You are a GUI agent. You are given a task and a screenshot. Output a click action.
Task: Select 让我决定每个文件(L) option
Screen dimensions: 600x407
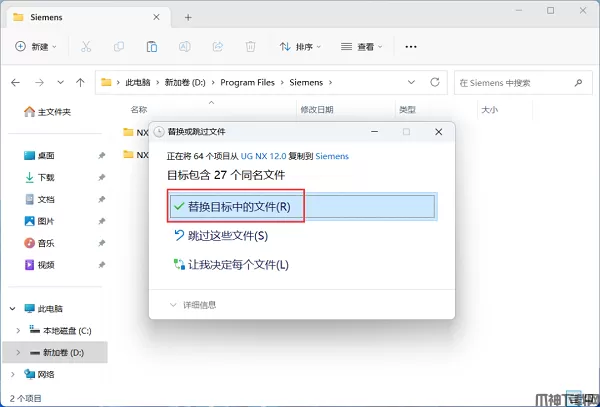pos(231,265)
